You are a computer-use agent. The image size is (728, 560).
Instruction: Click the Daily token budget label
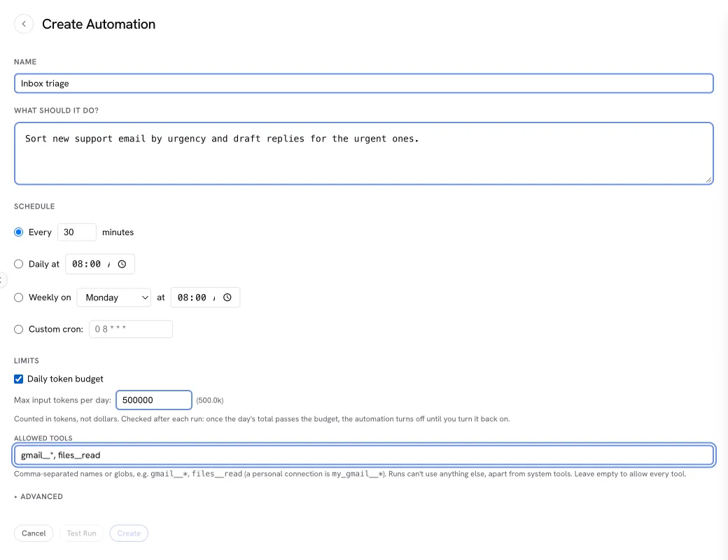click(66, 379)
